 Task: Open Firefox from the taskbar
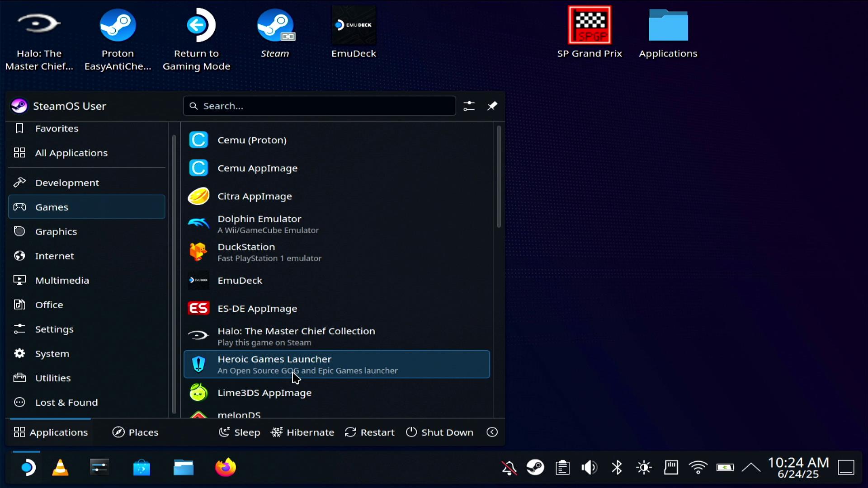point(226,467)
